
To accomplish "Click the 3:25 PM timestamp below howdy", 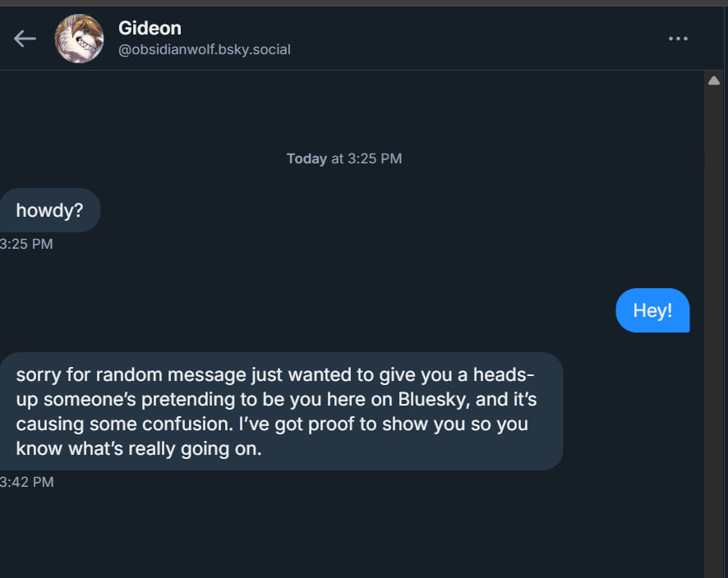I will 26,244.
